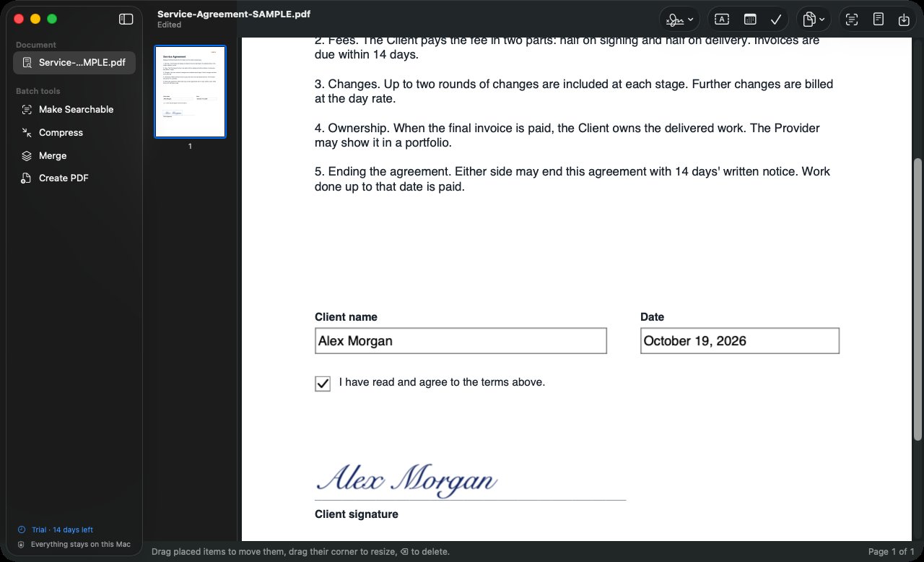Open the pages document tool
Viewport: 924px width, 562px height.
coord(810,20)
